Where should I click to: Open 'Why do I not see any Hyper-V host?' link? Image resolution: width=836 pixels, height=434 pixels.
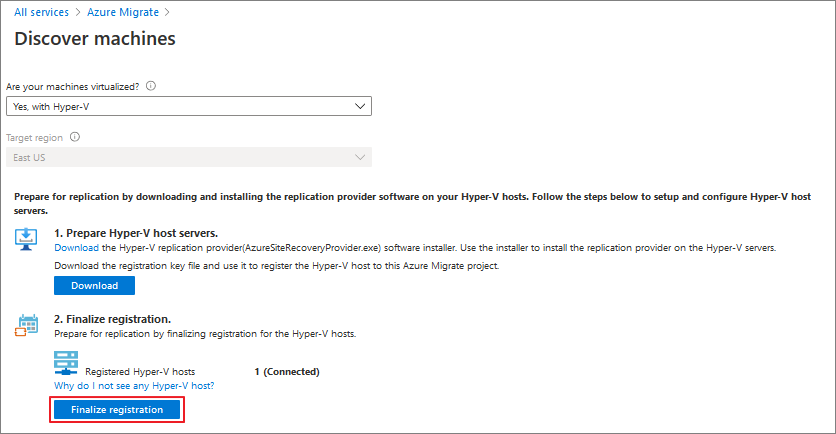click(134, 385)
